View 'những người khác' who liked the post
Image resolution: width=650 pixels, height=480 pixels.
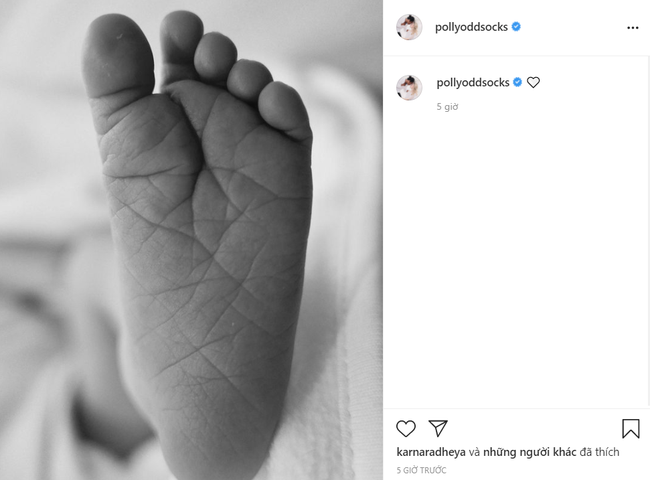tap(530, 452)
